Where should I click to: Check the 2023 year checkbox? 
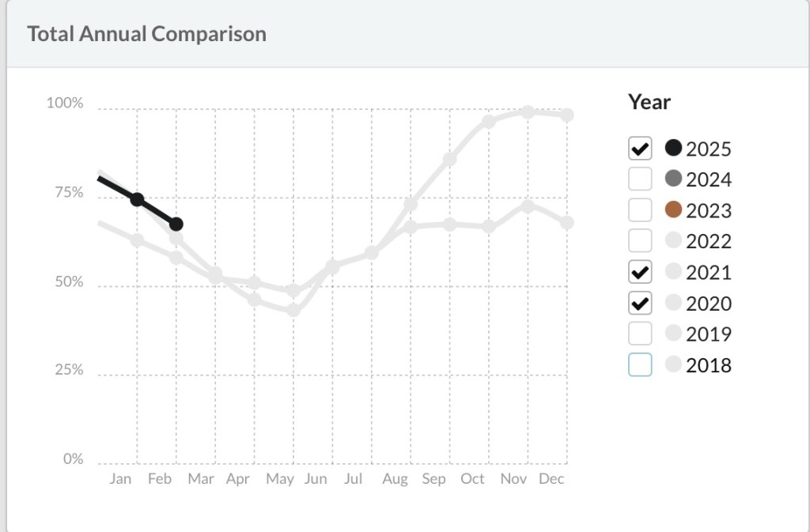pyautogui.click(x=640, y=210)
